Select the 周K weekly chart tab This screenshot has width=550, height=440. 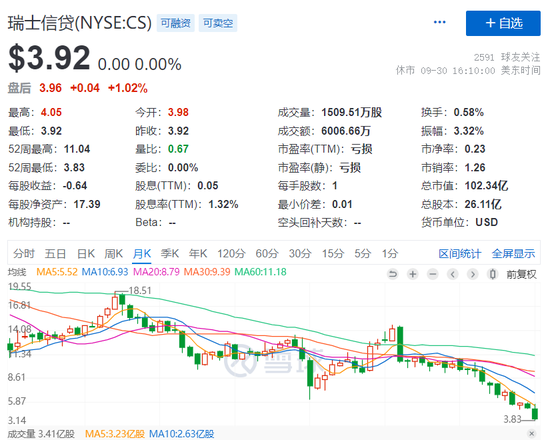(x=114, y=253)
